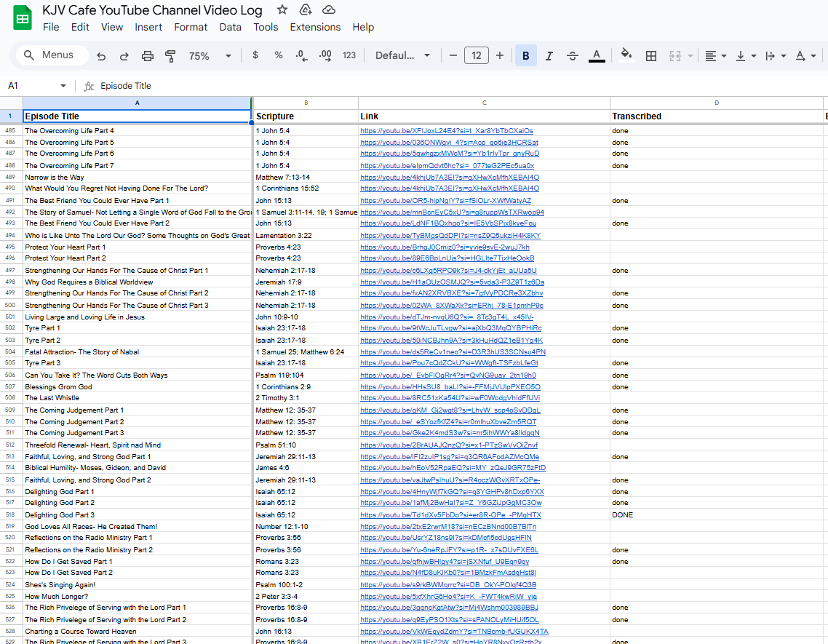Click the merge cells icon

tap(675, 55)
